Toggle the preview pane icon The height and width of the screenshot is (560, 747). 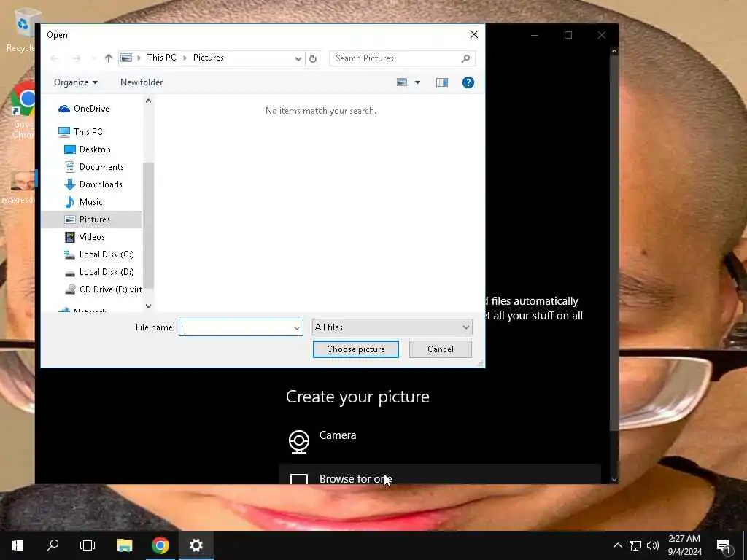pos(442,82)
